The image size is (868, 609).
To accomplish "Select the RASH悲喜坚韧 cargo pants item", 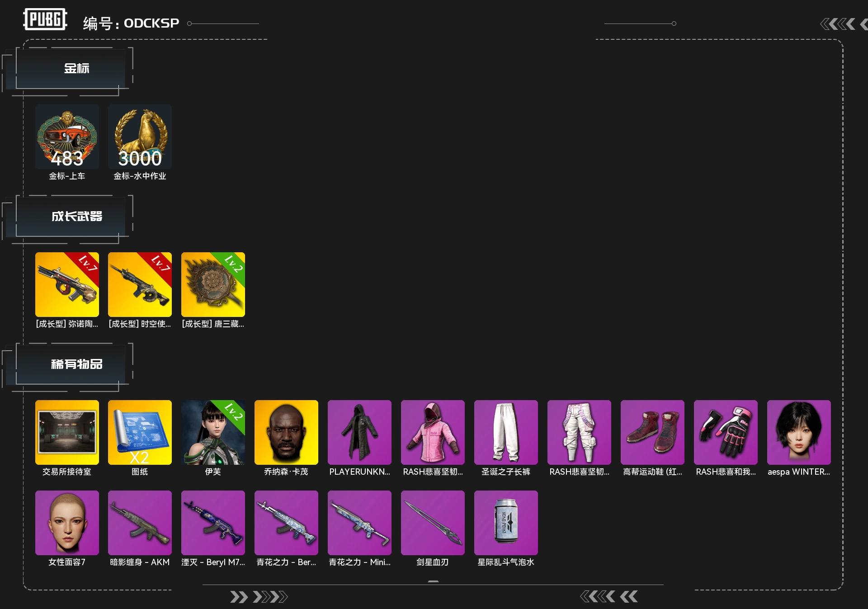I will point(579,432).
